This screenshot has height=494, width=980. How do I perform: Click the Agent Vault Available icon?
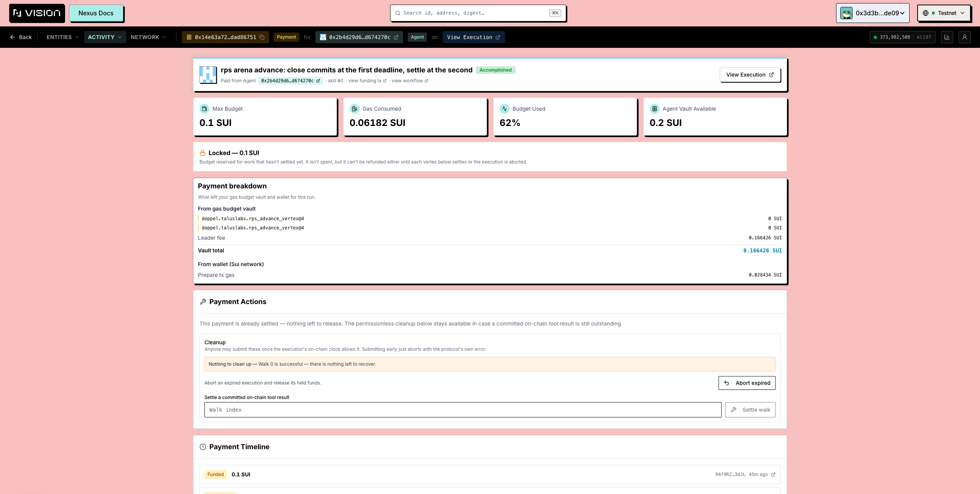point(655,109)
